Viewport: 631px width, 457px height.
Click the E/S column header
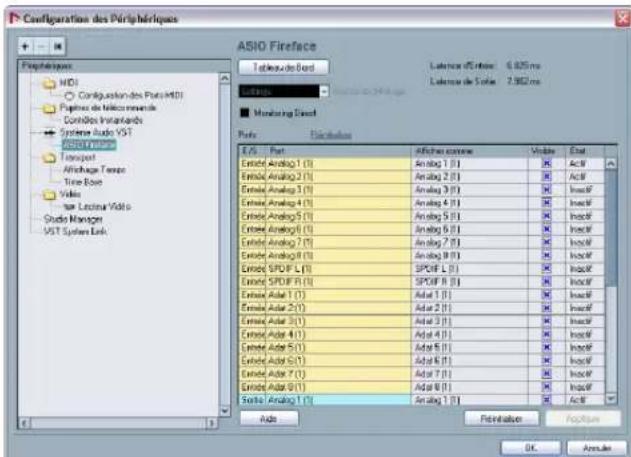[x=252, y=151]
